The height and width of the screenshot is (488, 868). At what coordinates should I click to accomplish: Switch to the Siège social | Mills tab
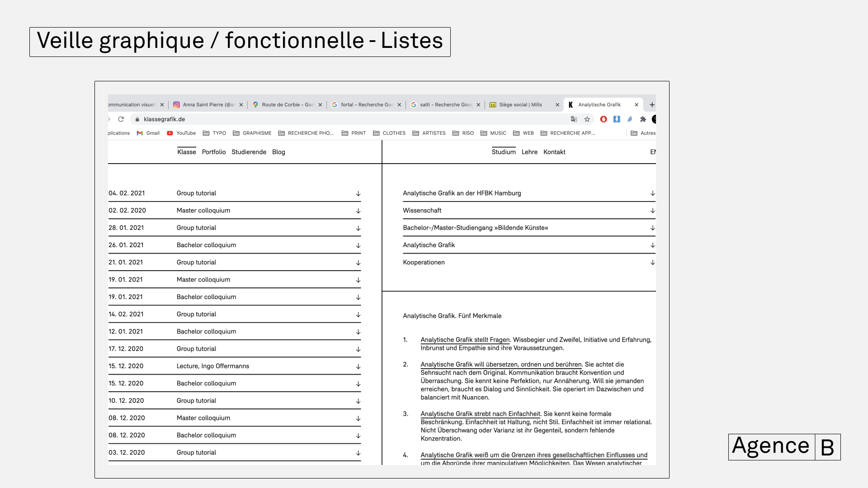tap(520, 105)
